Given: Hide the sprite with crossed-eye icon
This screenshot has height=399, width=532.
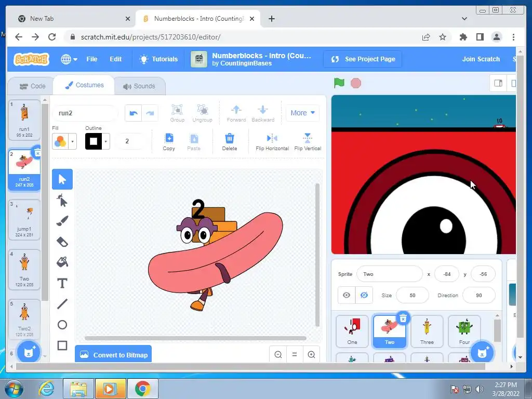Looking at the screenshot, I should tap(364, 295).
